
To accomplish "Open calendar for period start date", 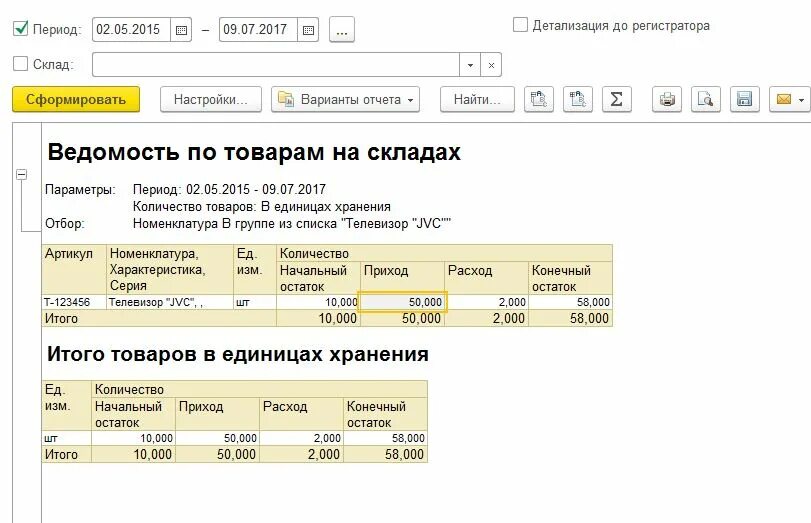I will (181, 30).
